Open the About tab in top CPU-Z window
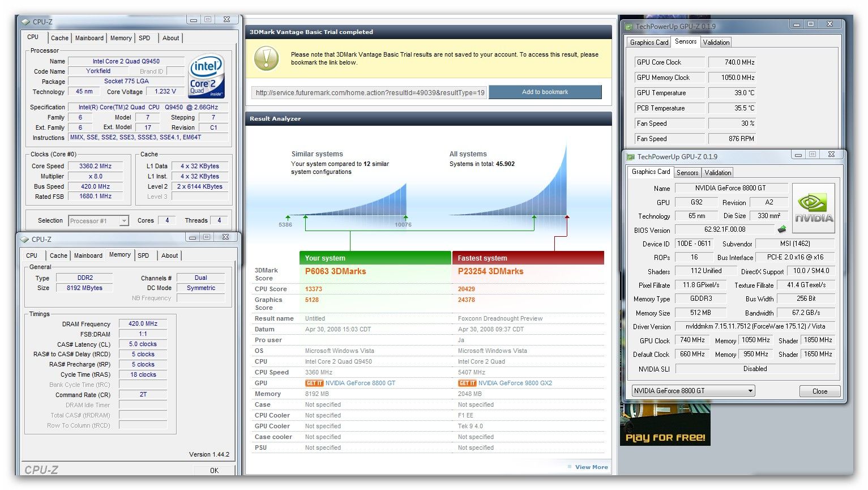The image size is (868, 490). (x=170, y=38)
